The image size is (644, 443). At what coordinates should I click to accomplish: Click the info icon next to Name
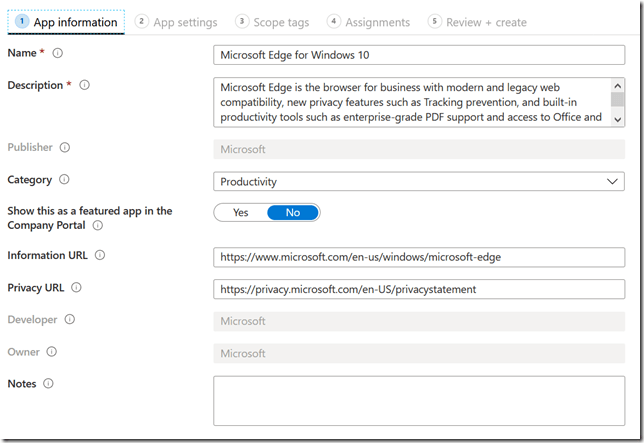coord(57,53)
